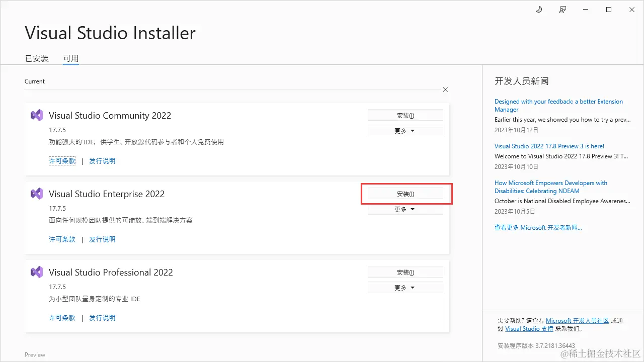This screenshot has height=362, width=644.
Task: Click the Visual Studio Professional 2022 title
Action: pyautogui.click(x=111, y=273)
